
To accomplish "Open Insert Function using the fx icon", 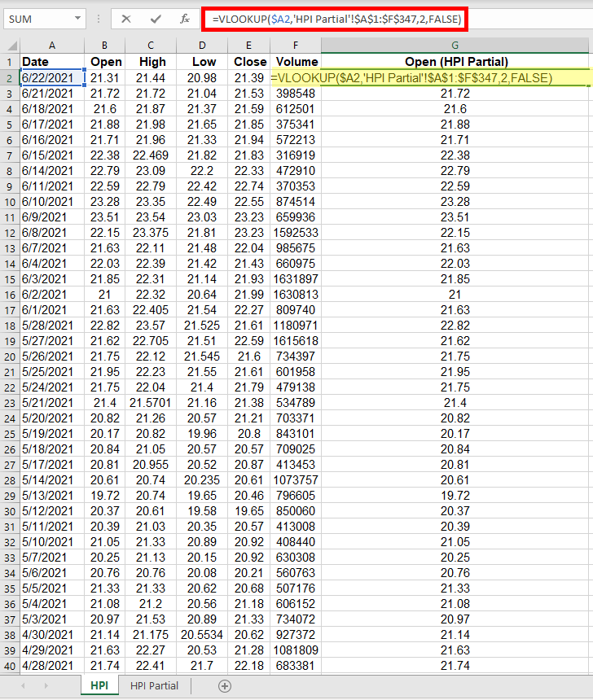I will click(185, 18).
